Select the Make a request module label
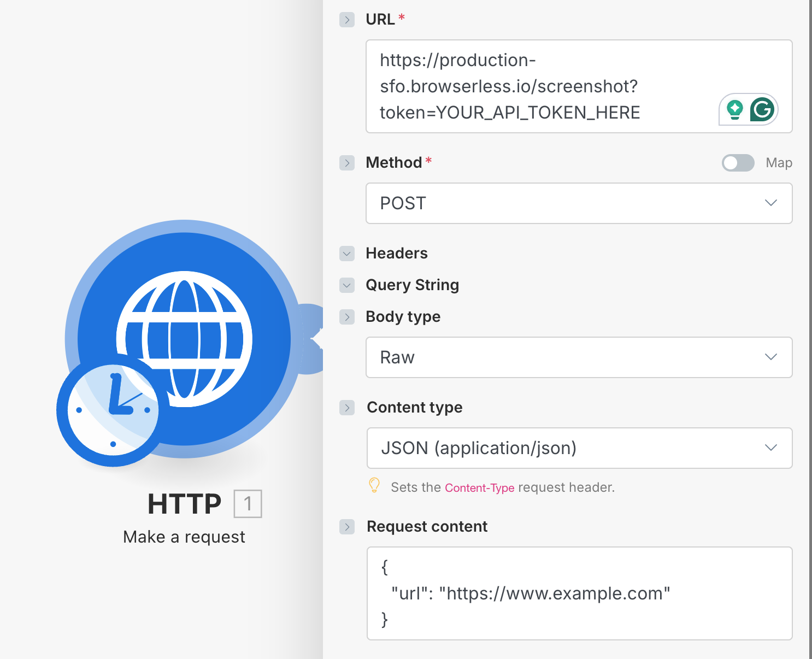The image size is (812, 659). click(184, 537)
